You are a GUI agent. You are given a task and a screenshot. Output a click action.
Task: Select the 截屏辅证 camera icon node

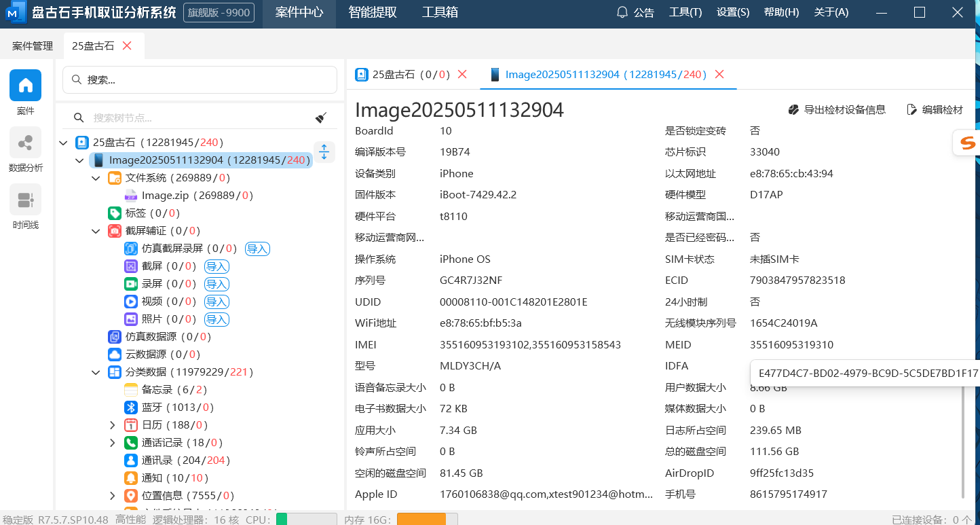point(115,231)
